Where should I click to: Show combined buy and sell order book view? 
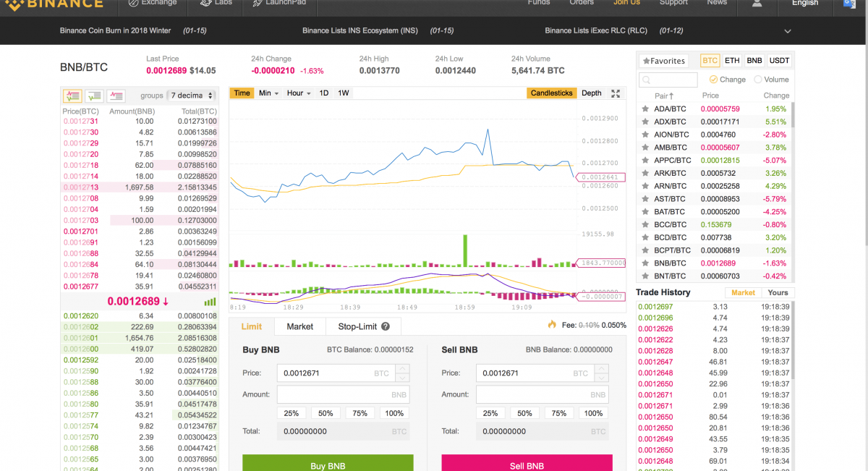point(72,96)
